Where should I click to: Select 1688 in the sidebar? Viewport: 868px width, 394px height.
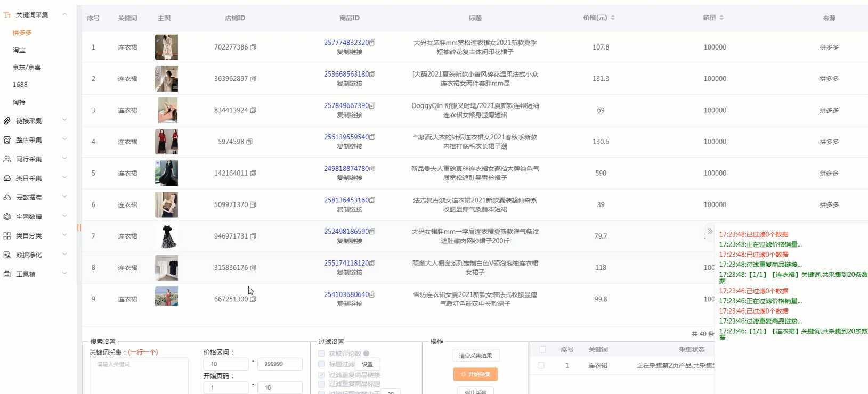coord(20,85)
